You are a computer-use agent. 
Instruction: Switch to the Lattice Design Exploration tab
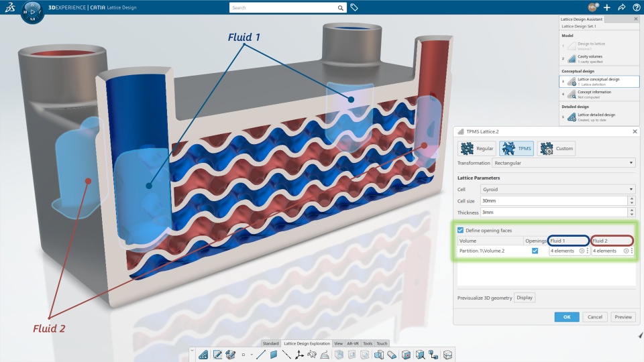point(307,343)
